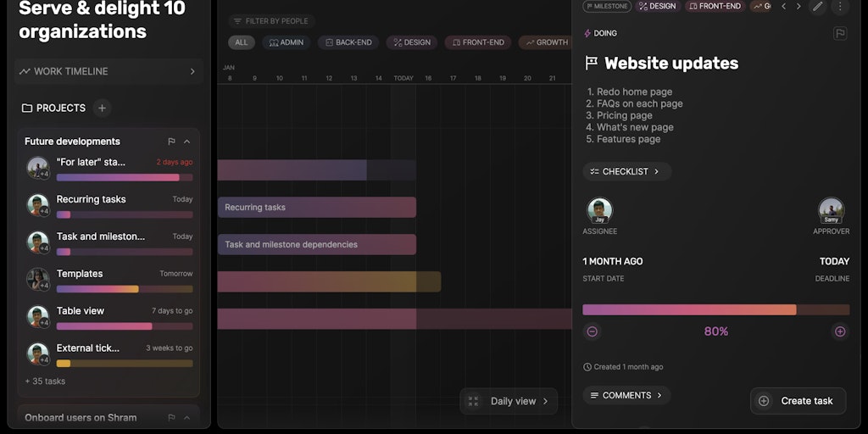This screenshot has height=434, width=868.
Task: Go to next task with right arrow
Action: (x=798, y=6)
